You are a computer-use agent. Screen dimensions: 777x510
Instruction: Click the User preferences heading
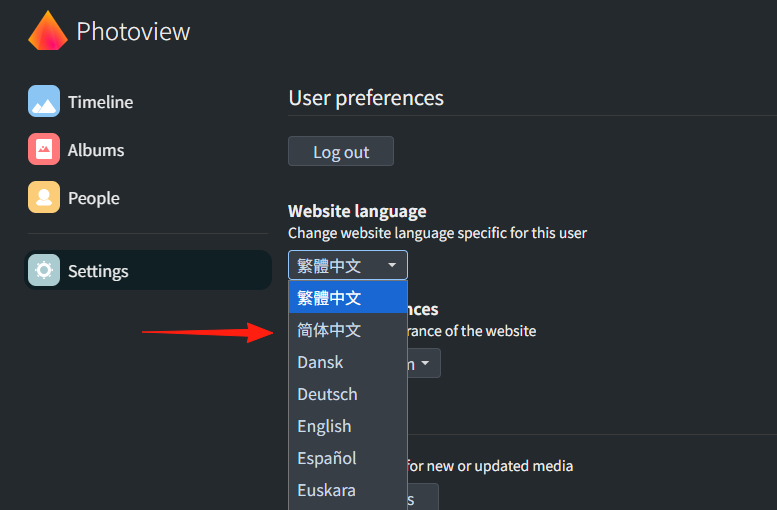click(366, 98)
